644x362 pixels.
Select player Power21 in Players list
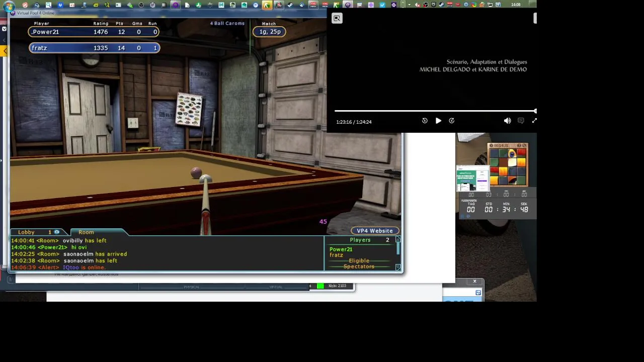coord(341,249)
